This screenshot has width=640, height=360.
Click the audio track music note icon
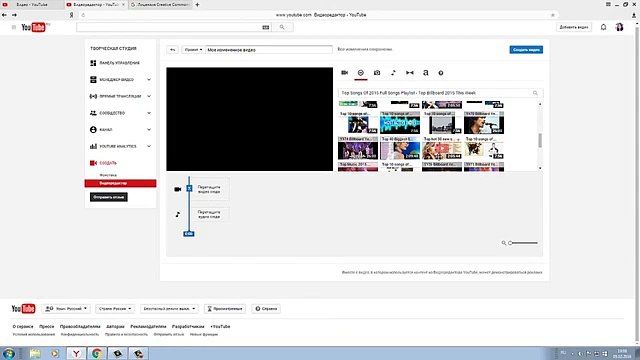tap(178, 214)
